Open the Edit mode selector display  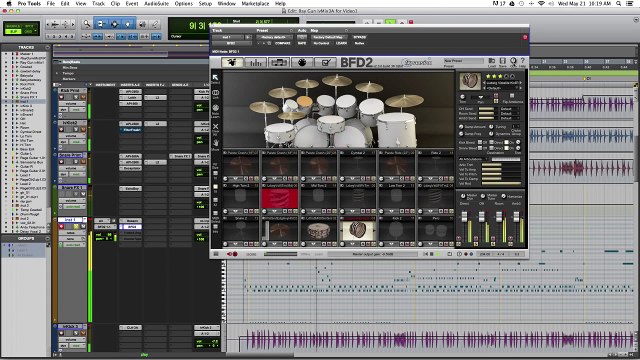pyautogui.click(x=21, y=29)
